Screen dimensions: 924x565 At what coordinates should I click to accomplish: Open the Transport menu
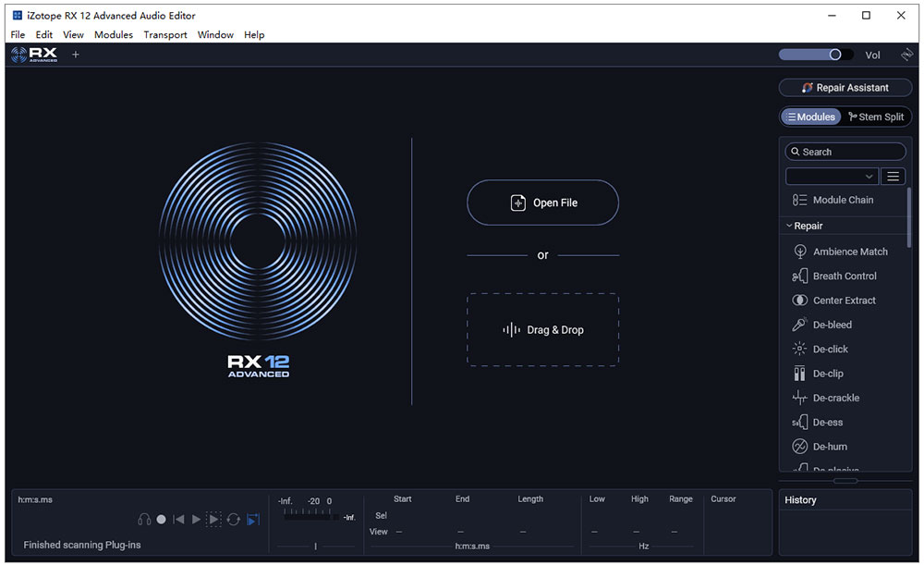(x=165, y=35)
